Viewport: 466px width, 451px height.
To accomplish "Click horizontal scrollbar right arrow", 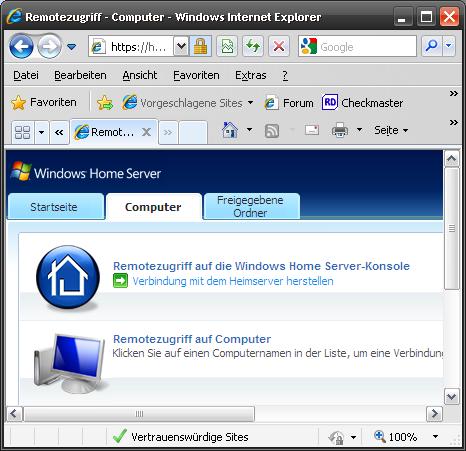I will (x=434, y=414).
